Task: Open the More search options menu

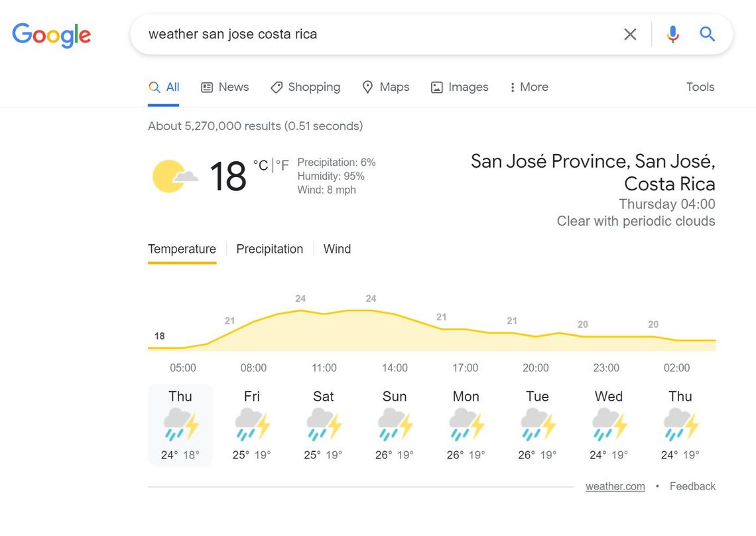Action: point(529,88)
